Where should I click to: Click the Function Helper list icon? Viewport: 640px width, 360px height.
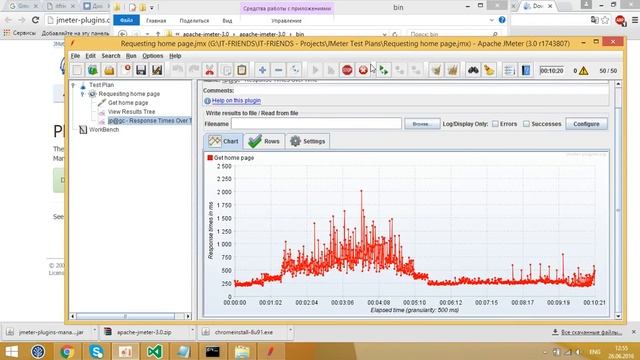click(509, 70)
